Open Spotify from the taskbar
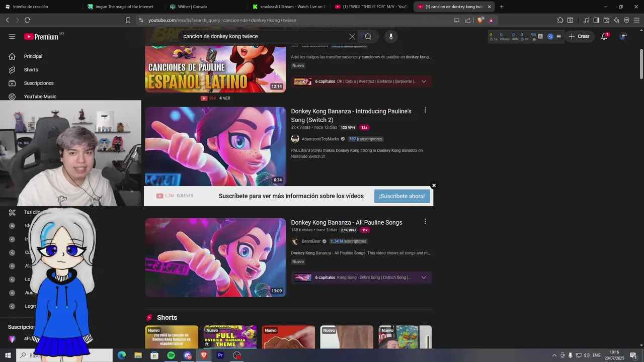The image size is (644, 362). (171, 355)
